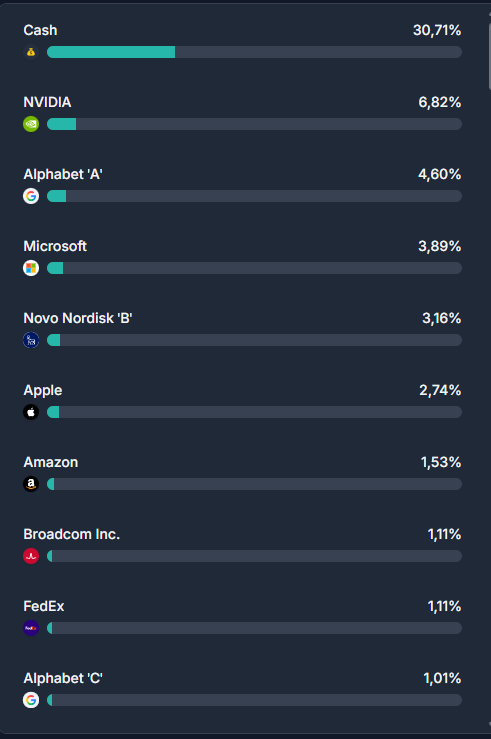
Task: Click the Google logo beside Alphabet 'A'
Action: pyautogui.click(x=31, y=196)
